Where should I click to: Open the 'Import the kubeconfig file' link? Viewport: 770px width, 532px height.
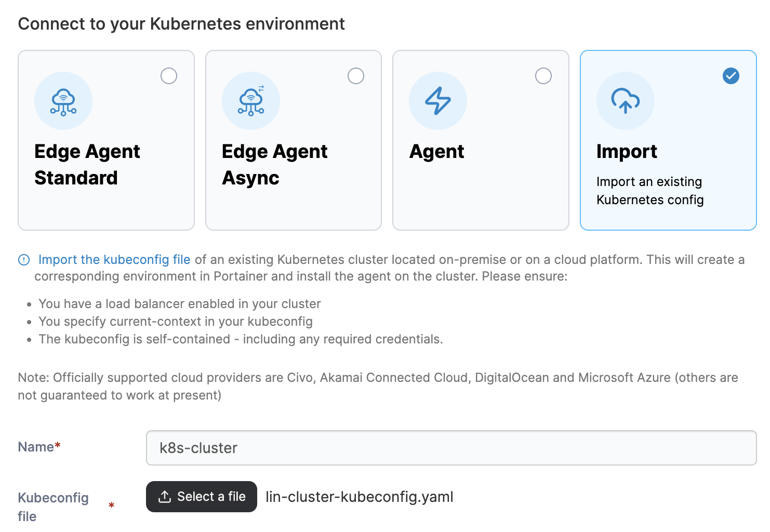tap(114, 260)
